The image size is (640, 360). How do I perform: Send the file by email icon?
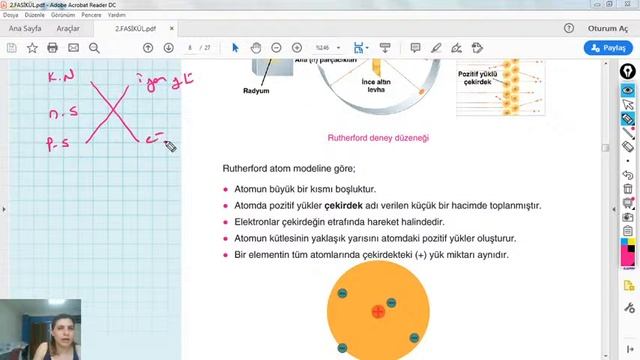tap(73, 48)
